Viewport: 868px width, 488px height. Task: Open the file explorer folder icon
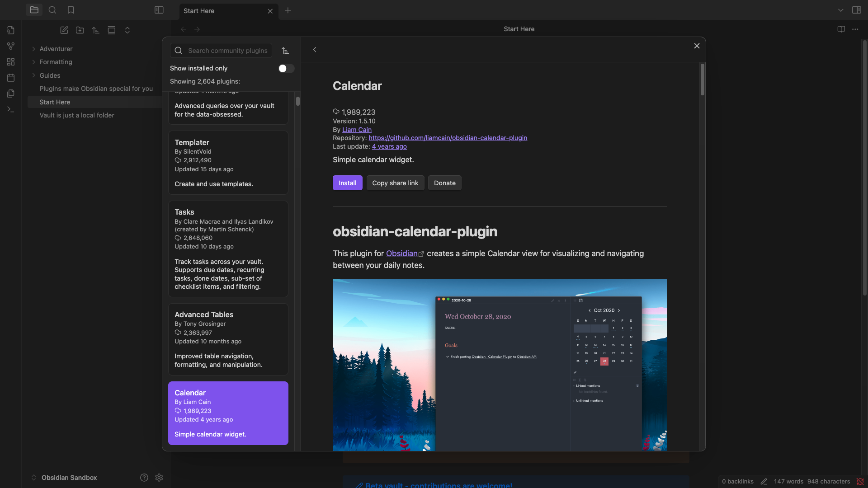(x=34, y=10)
